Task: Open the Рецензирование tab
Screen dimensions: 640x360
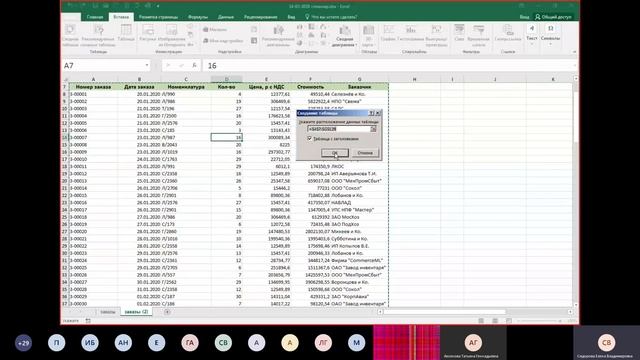Action: click(260, 17)
